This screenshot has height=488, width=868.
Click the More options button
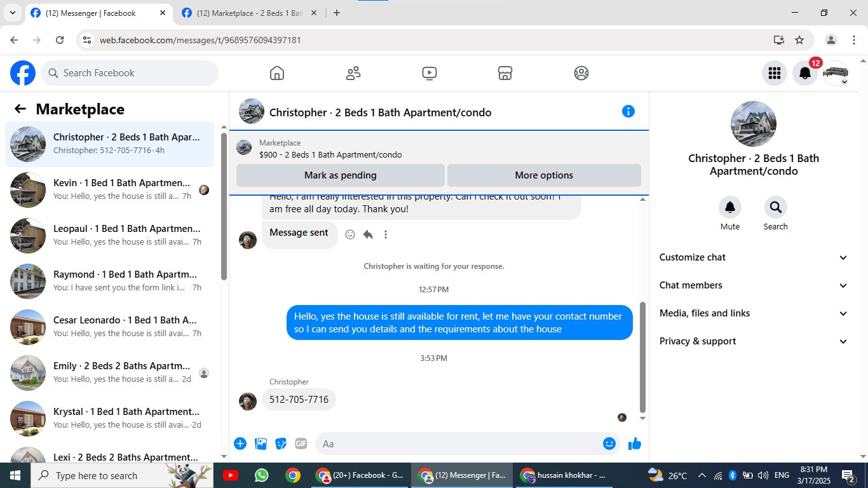click(544, 175)
